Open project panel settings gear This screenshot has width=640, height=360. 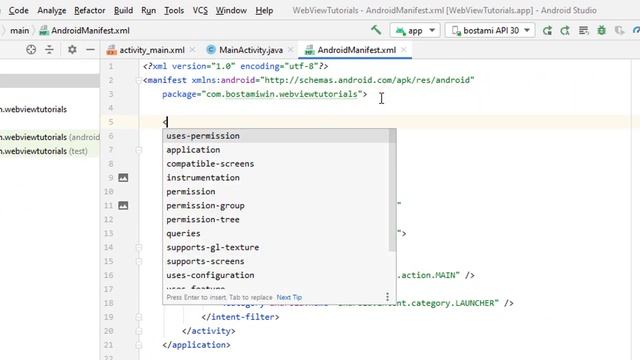coord(72,50)
